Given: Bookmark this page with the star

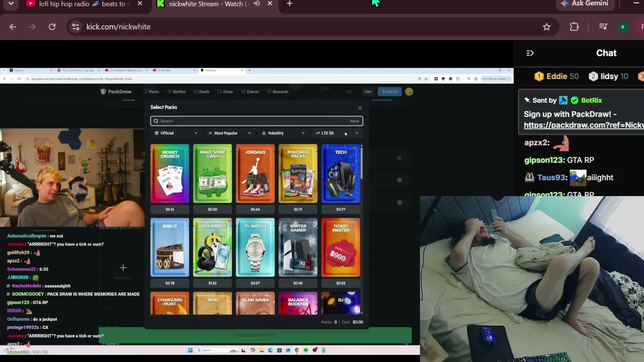Looking at the screenshot, I should pos(546,27).
